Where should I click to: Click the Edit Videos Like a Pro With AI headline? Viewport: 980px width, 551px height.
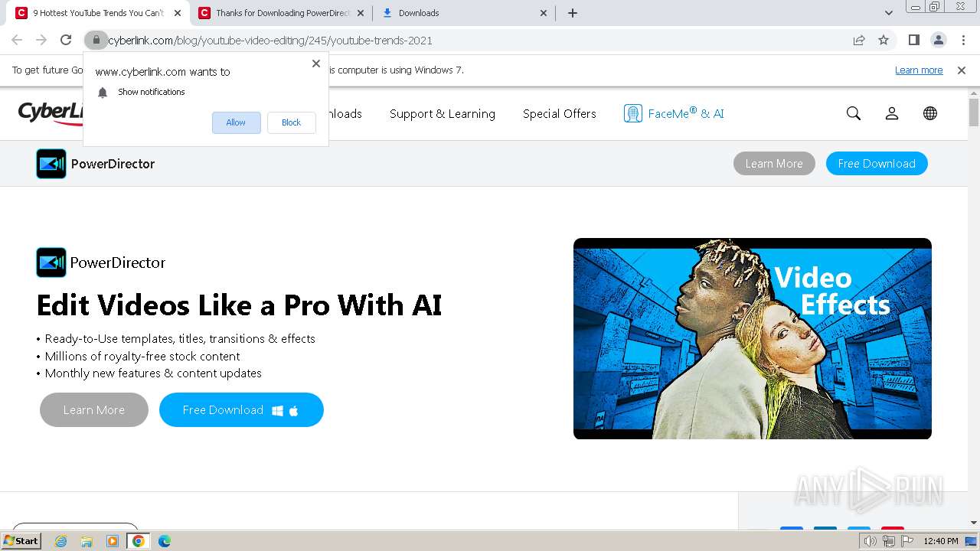[239, 305]
